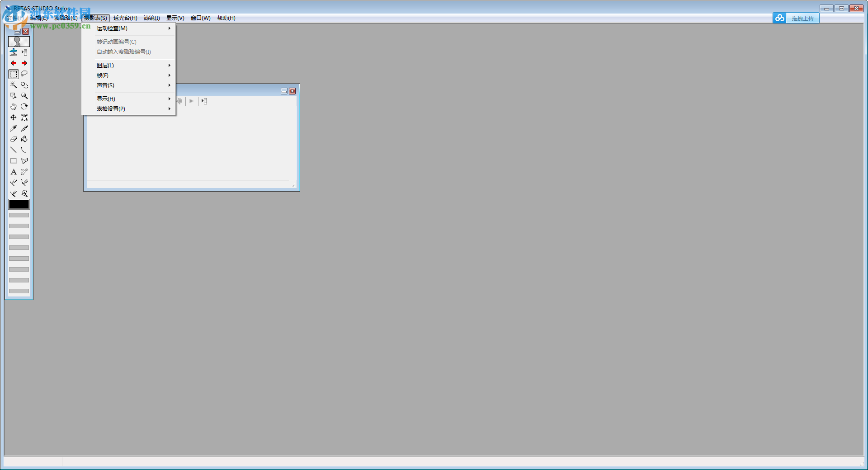
Task: Click the timesheet icon in the tool palette
Action: tap(24, 52)
